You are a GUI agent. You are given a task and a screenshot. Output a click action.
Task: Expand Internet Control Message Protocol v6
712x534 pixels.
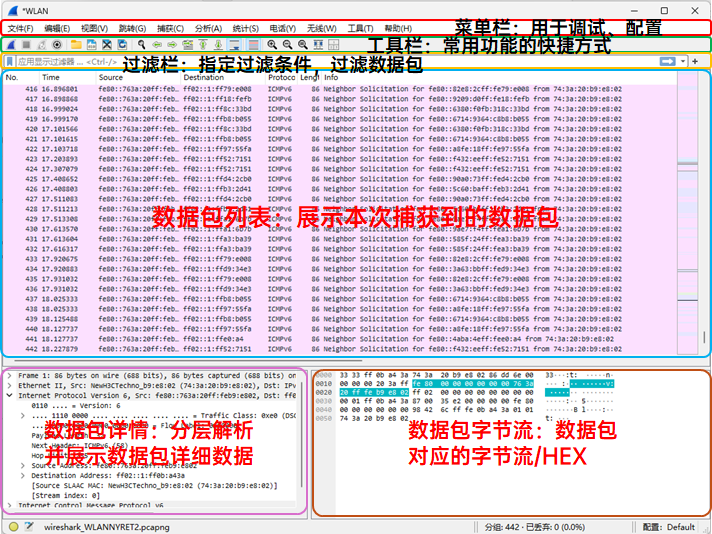coord(10,505)
